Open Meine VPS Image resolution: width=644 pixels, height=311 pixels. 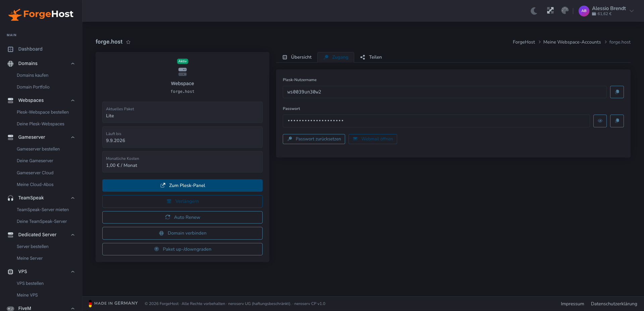pos(27,295)
